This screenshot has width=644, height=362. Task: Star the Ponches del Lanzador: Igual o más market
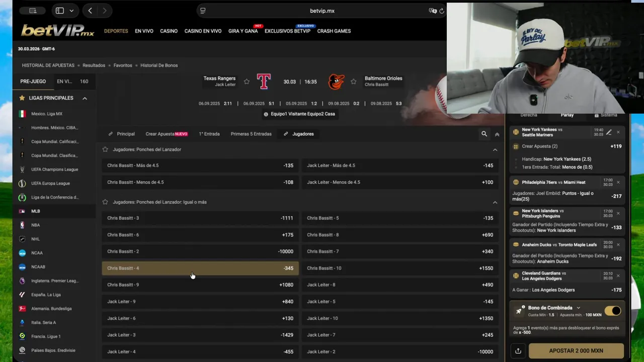[x=105, y=202]
